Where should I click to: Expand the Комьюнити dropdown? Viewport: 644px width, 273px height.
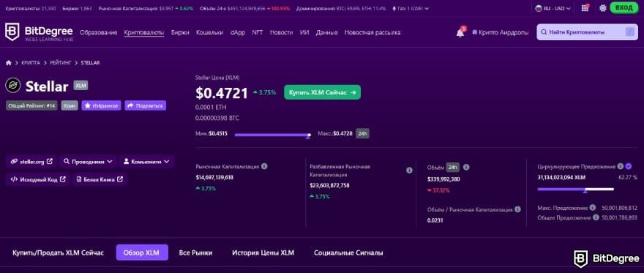[x=146, y=162]
